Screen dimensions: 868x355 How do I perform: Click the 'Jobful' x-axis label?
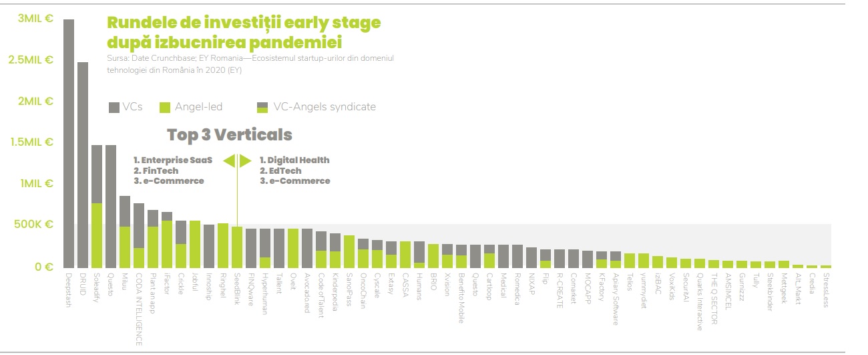(x=195, y=281)
